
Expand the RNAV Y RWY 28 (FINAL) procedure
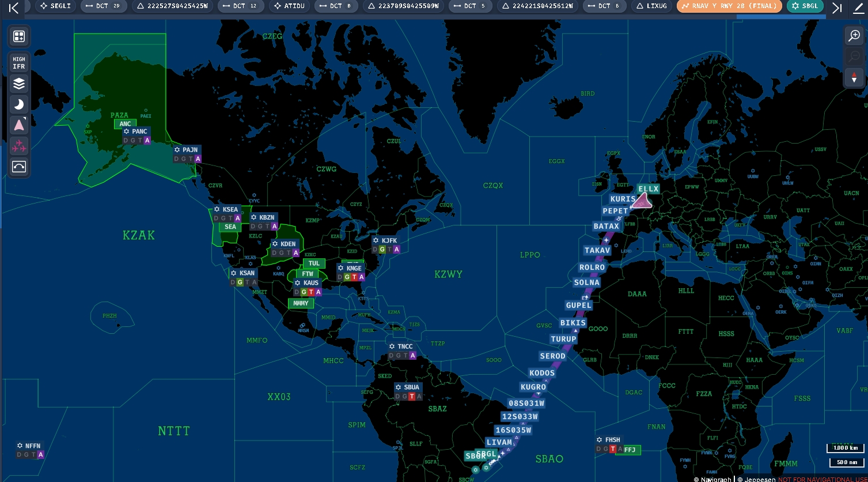point(729,6)
